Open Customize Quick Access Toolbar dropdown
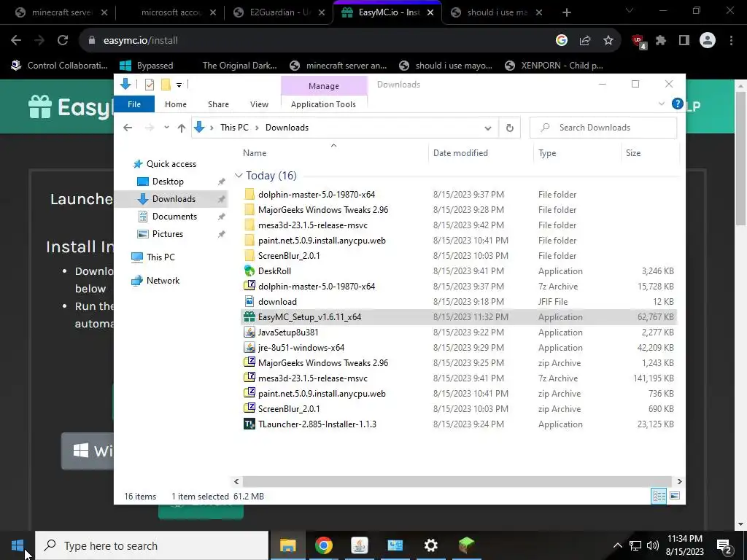 pos(179,85)
